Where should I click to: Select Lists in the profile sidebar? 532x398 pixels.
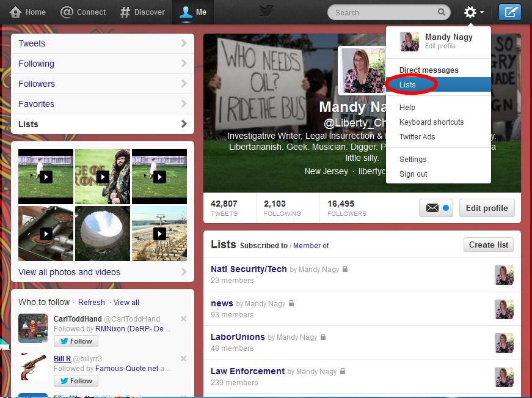click(103, 124)
